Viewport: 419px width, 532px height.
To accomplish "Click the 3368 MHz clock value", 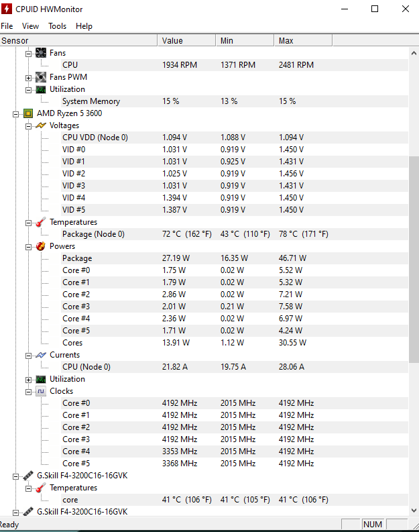I will click(180, 464).
